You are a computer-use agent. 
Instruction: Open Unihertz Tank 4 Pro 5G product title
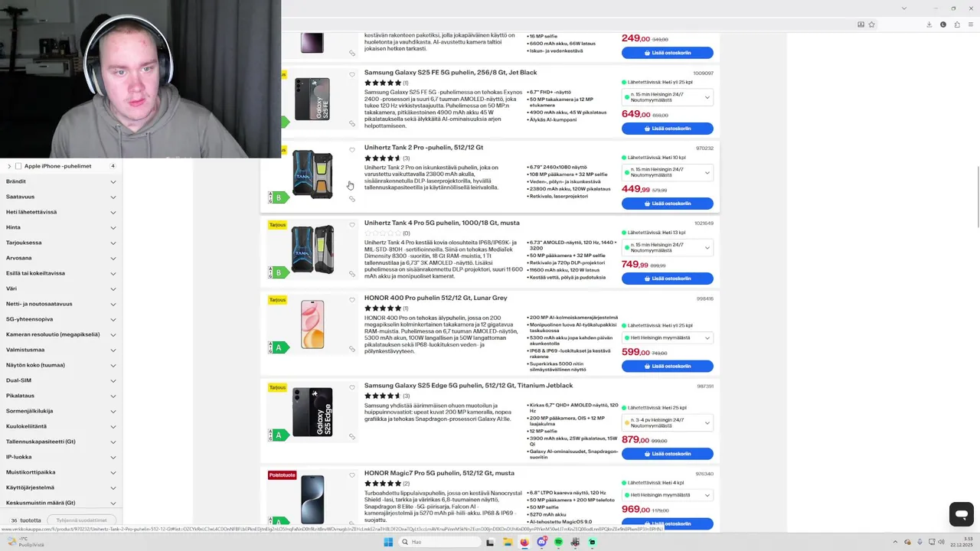click(x=442, y=223)
